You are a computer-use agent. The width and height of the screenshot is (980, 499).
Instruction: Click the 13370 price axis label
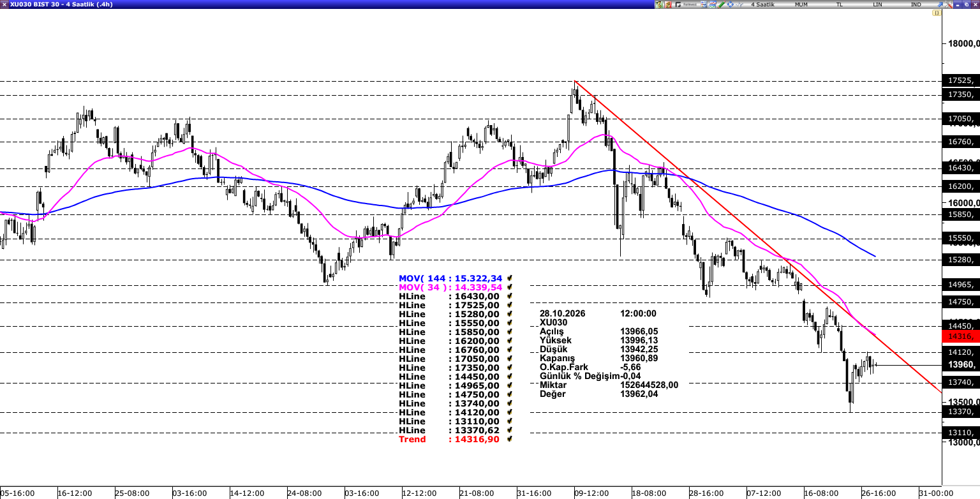point(961,412)
